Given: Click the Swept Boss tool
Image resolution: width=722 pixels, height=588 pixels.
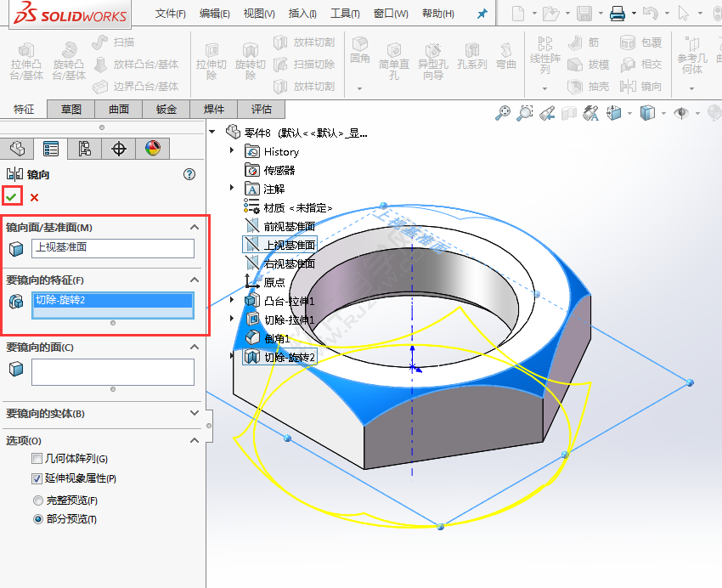Looking at the screenshot, I should 113,42.
